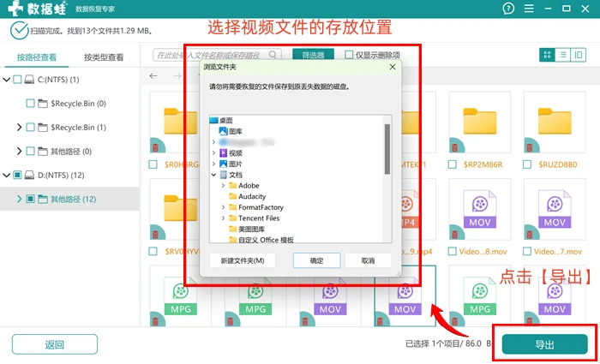Click the search magnifier icon
Viewport: 600px width, 364px height.
pos(273,55)
